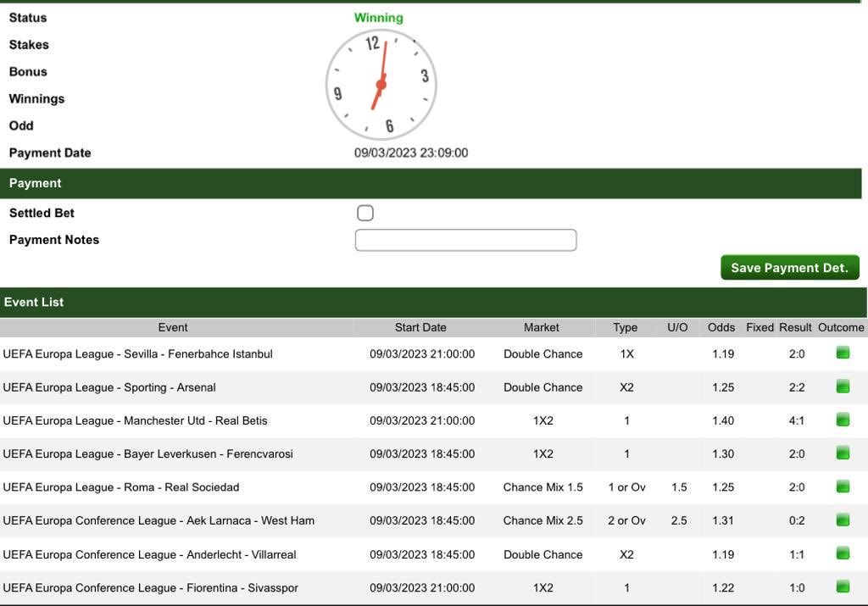Click the Winnings label

point(36,99)
